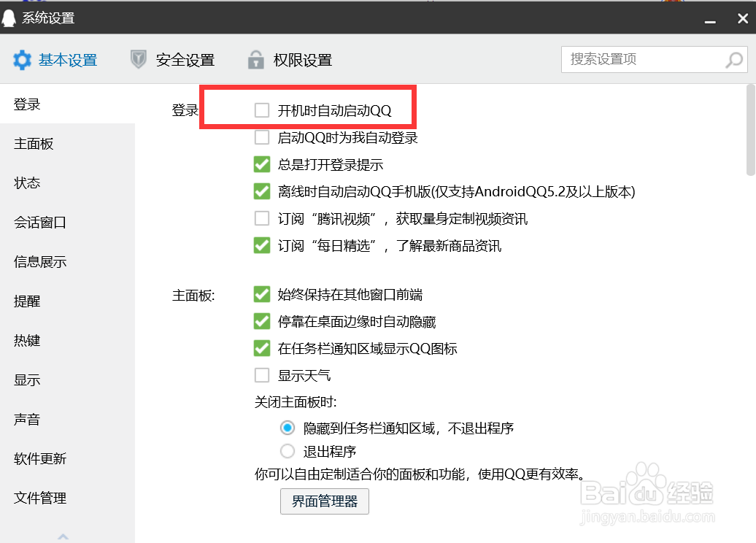
Task: Click the 系统设置 title text
Action: tap(48, 18)
